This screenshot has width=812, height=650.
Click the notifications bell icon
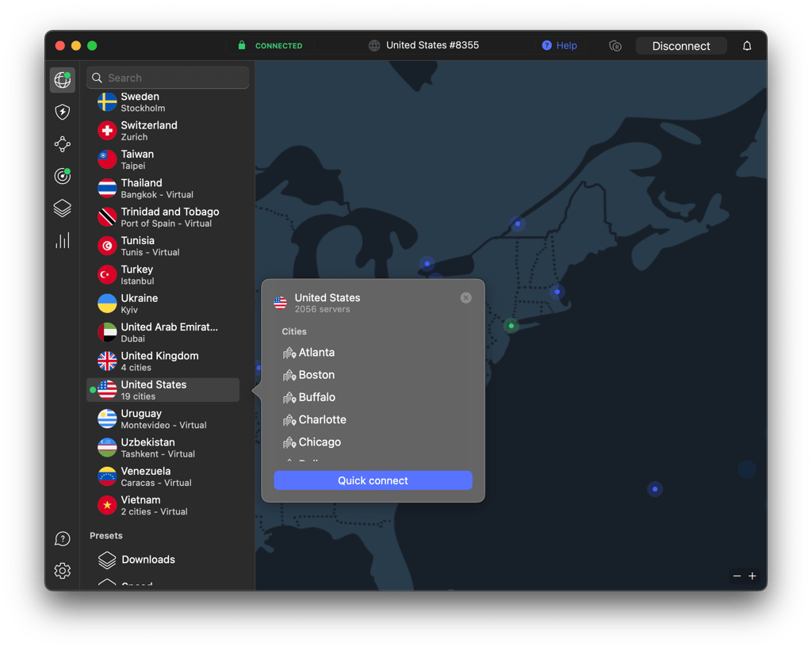pos(747,45)
